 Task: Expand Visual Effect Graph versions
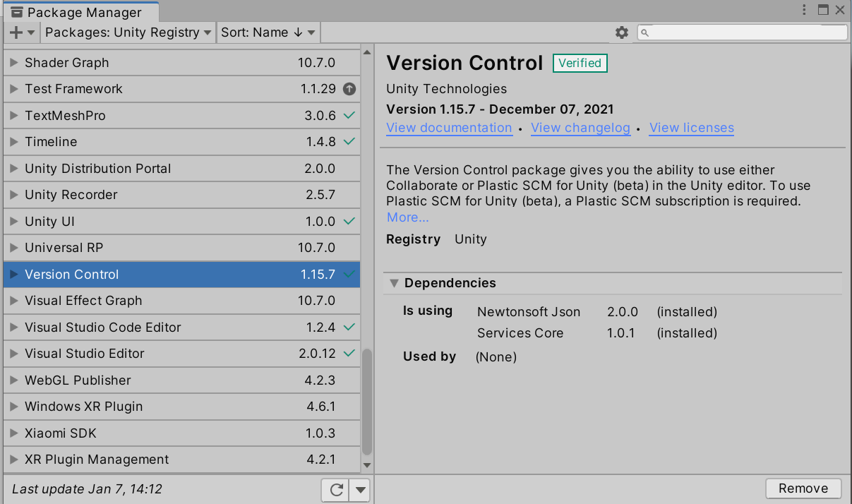[x=13, y=301]
